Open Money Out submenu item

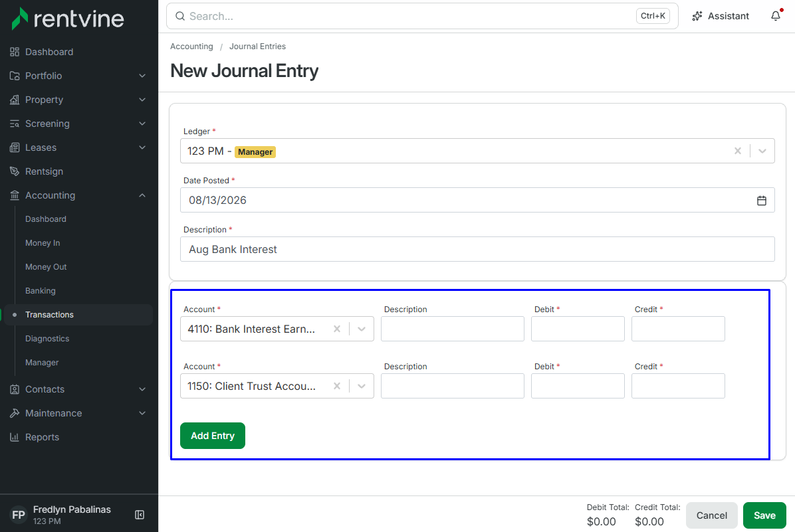tap(46, 266)
